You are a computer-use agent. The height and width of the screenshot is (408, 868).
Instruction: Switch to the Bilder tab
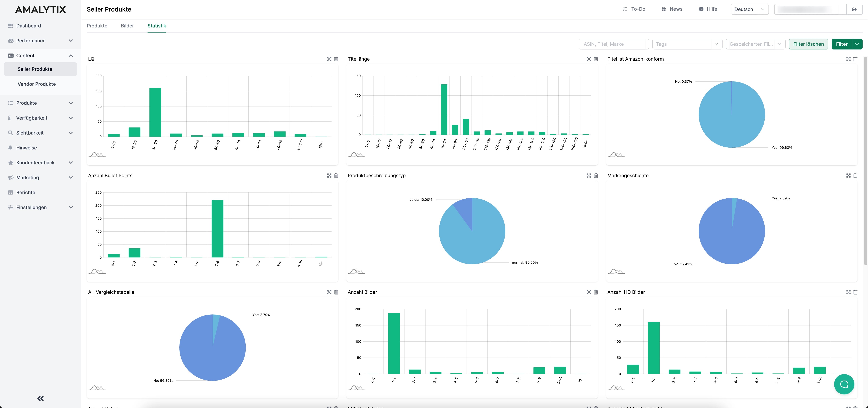pyautogui.click(x=127, y=26)
